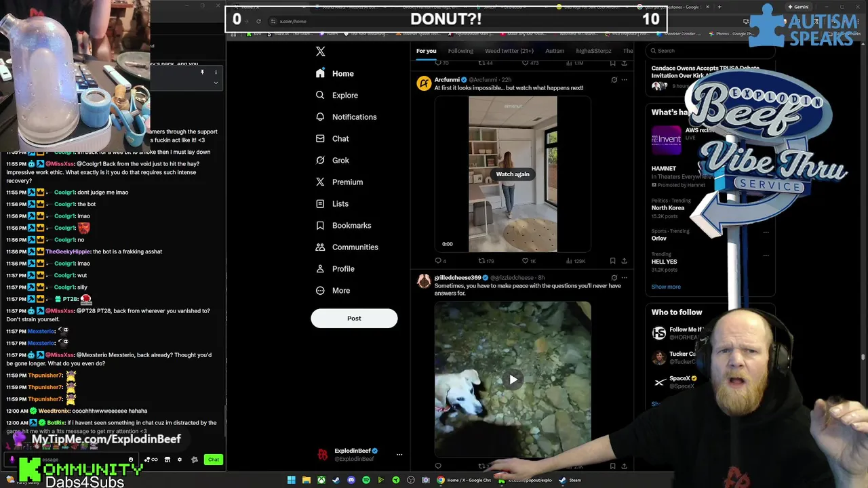This screenshot has height=488, width=868.
Task: Open Lists in the sidebar
Action: click(332, 203)
